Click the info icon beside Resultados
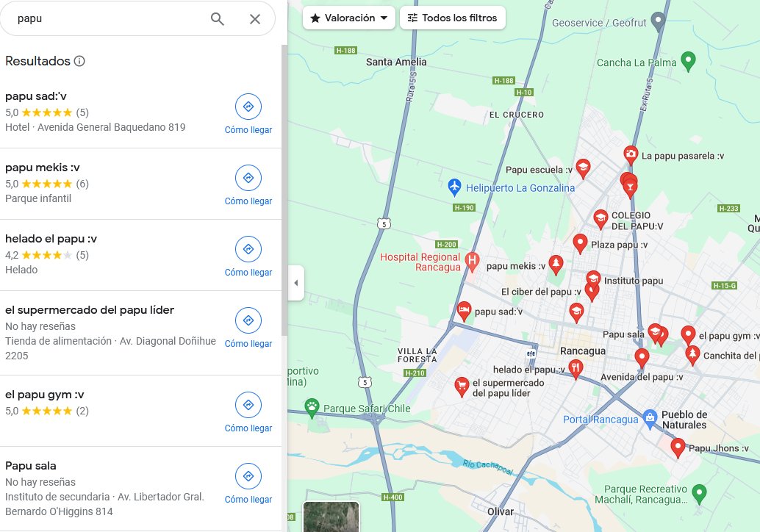760x532 pixels. pyautogui.click(x=79, y=62)
